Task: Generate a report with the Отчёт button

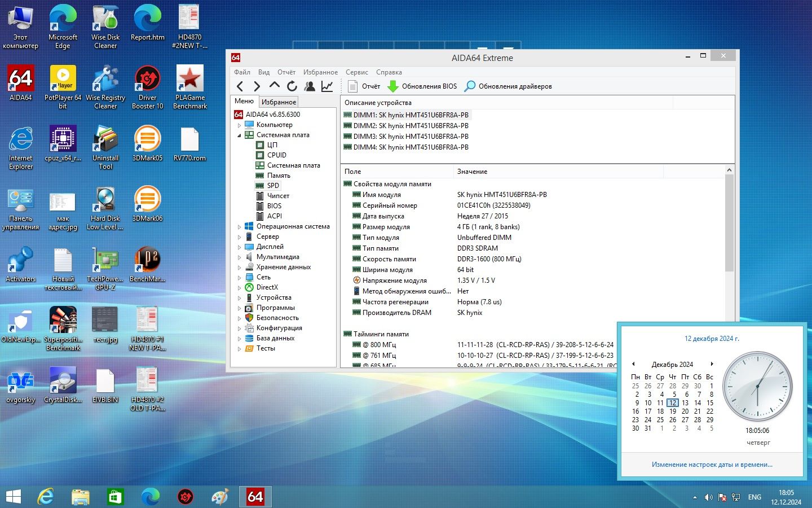Action: (364, 86)
